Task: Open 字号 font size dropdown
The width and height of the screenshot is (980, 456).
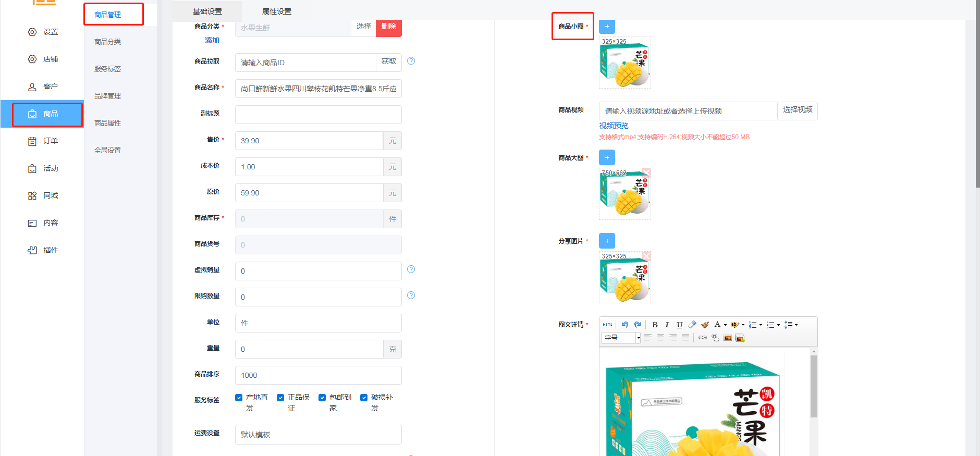Action: [621, 338]
